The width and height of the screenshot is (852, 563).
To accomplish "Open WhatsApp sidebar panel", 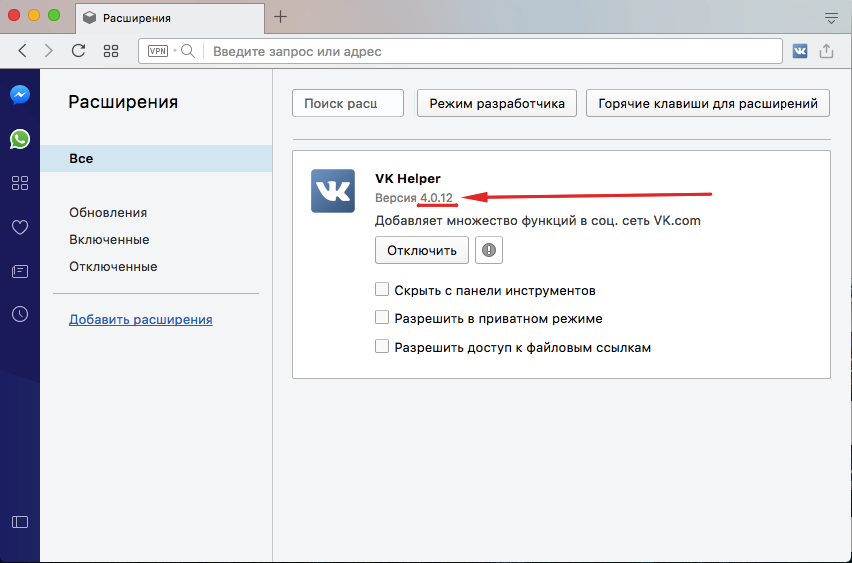I will tap(20, 139).
